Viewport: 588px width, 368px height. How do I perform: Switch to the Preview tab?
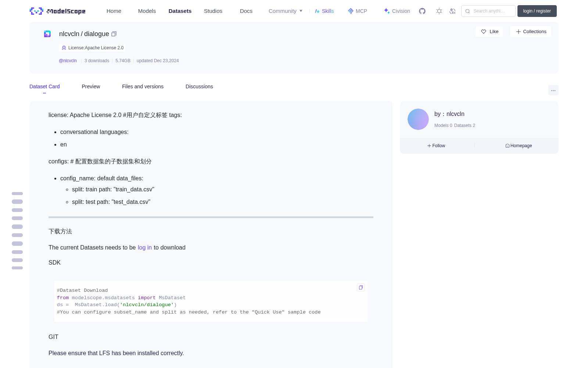click(91, 86)
